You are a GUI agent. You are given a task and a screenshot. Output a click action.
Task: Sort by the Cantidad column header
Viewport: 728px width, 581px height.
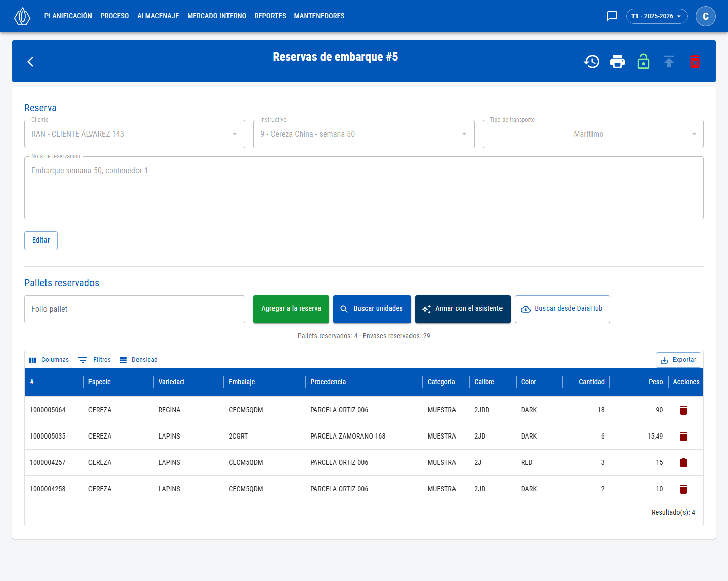591,382
